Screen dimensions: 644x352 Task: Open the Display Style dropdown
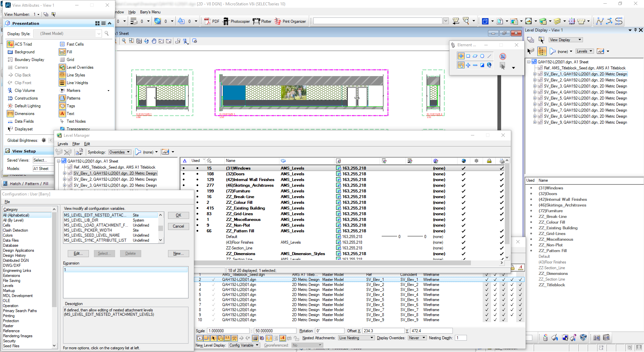99,34
